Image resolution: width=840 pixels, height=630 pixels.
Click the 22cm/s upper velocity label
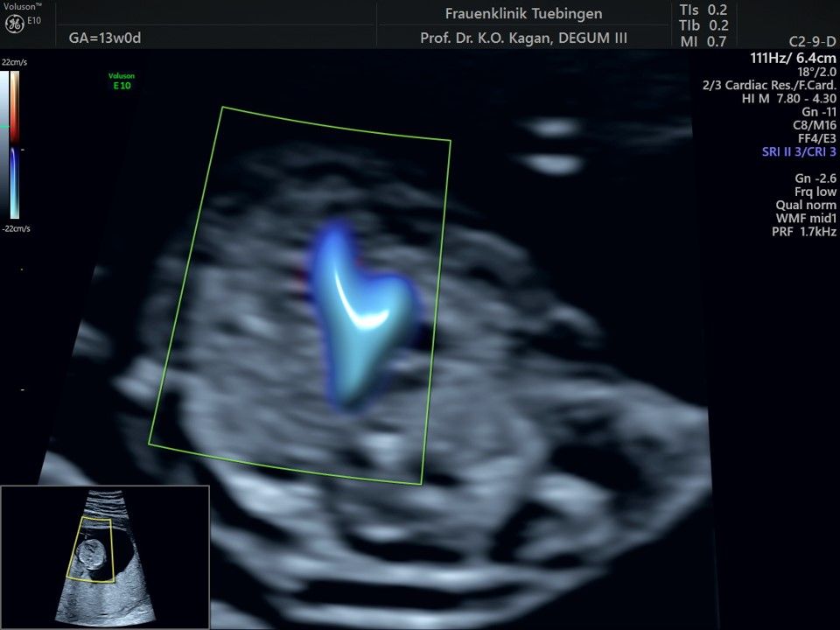coord(15,63)
